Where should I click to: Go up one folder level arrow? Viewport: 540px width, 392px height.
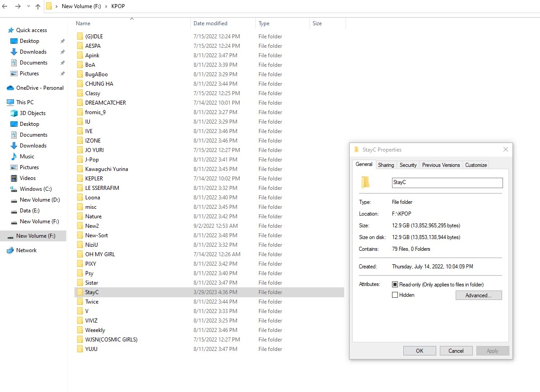pos(38,6)
